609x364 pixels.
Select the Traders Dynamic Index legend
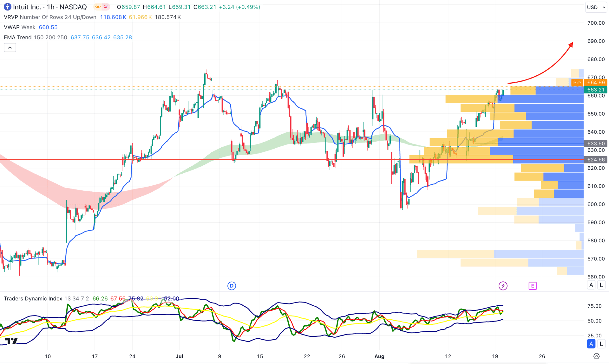(46, 298)
